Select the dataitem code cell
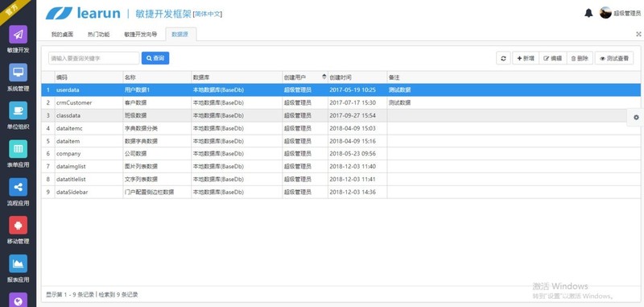 click(x=89, y=141)
